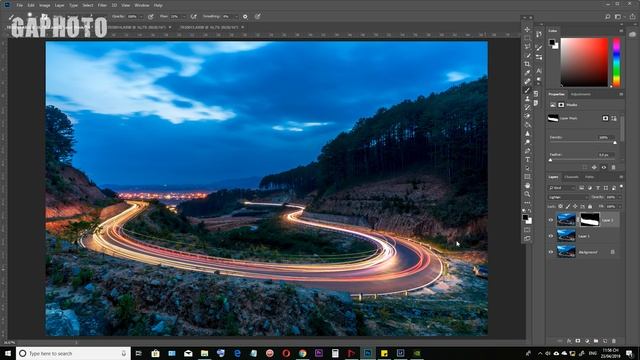Open the Image menu
This screenshot has height=360, width=640.
pyautogui.click(x=44, y=5)
